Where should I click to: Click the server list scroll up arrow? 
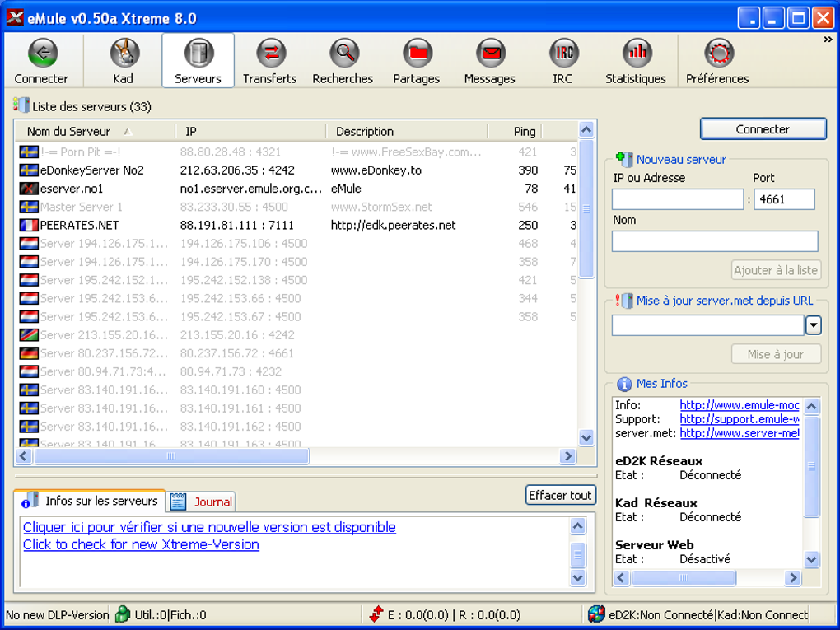pos(586,130)
